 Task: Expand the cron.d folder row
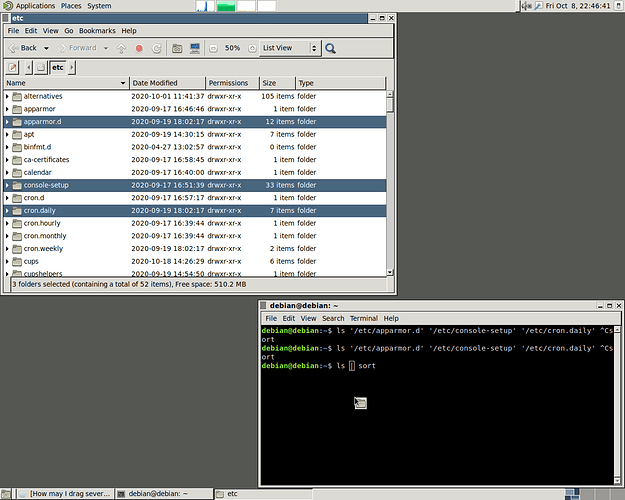pyautogui.click(x=7, y=198)
